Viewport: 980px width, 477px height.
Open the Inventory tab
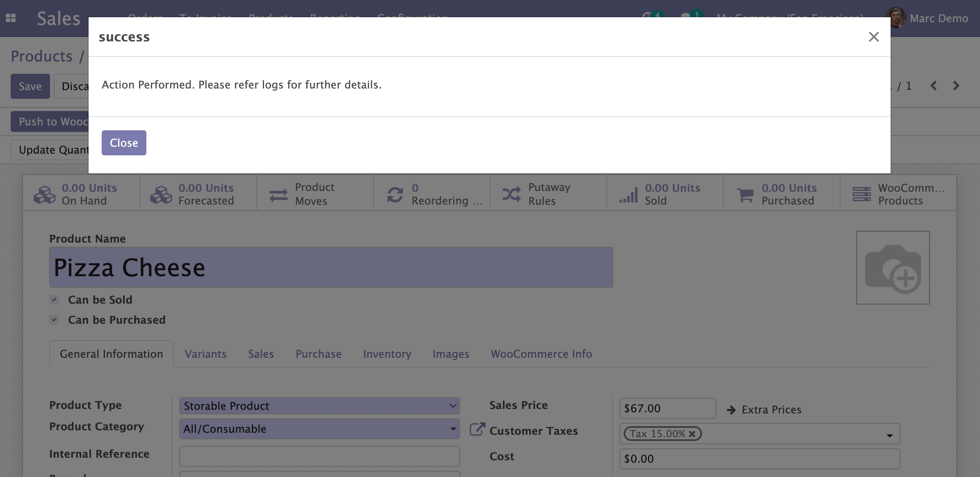coord(387,354)
